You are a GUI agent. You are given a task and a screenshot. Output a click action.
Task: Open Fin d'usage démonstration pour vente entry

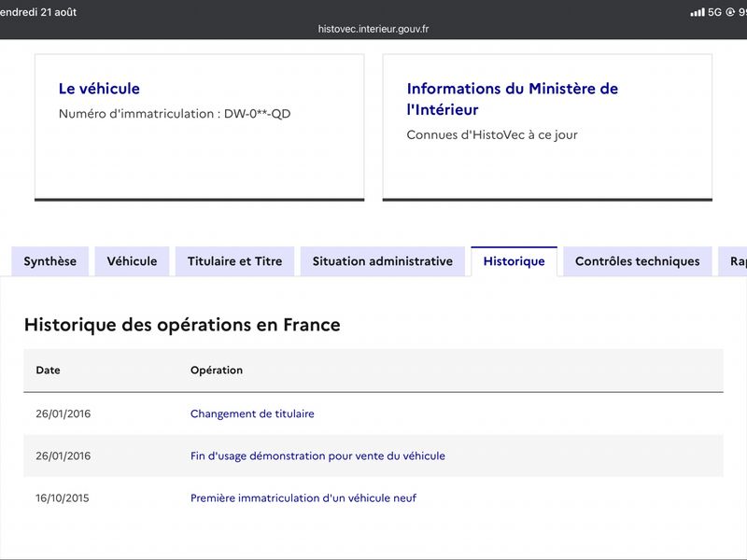tap(317, 455)
